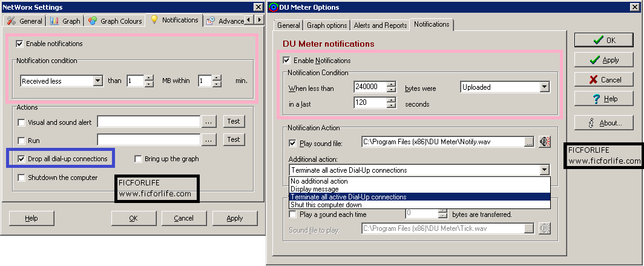This screenshot has width=644, height=266.
Task: Increase the 120 seconds spinner value
Action: coord(392,99)
